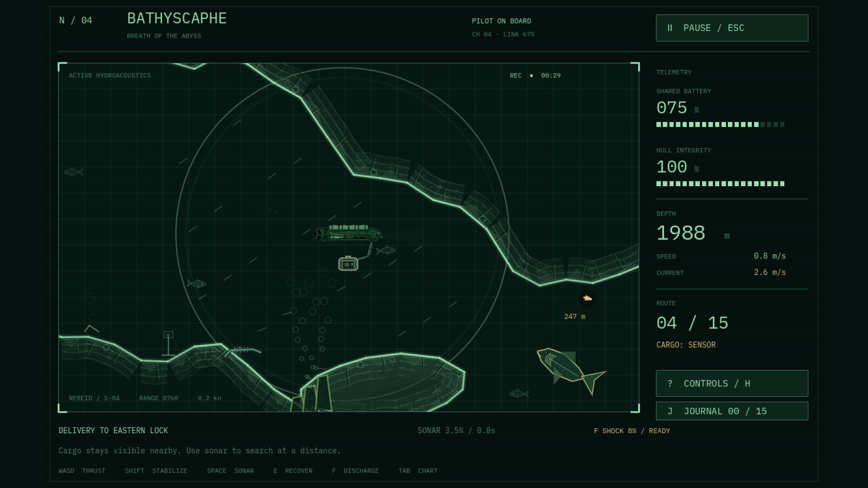The height and width of the screenshot is (488, 868).
Task: Click the speed value 0.8 m/s
Action: (769, 256)
